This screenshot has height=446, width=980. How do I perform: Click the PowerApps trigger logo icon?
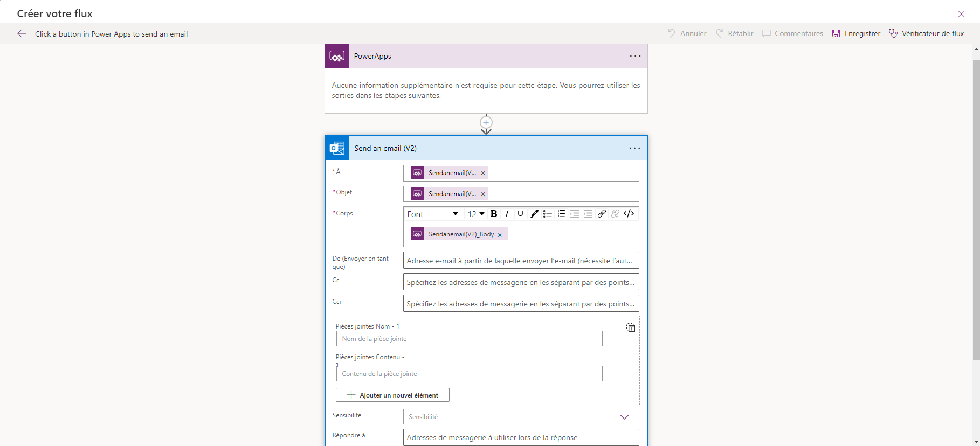[337, 56]
